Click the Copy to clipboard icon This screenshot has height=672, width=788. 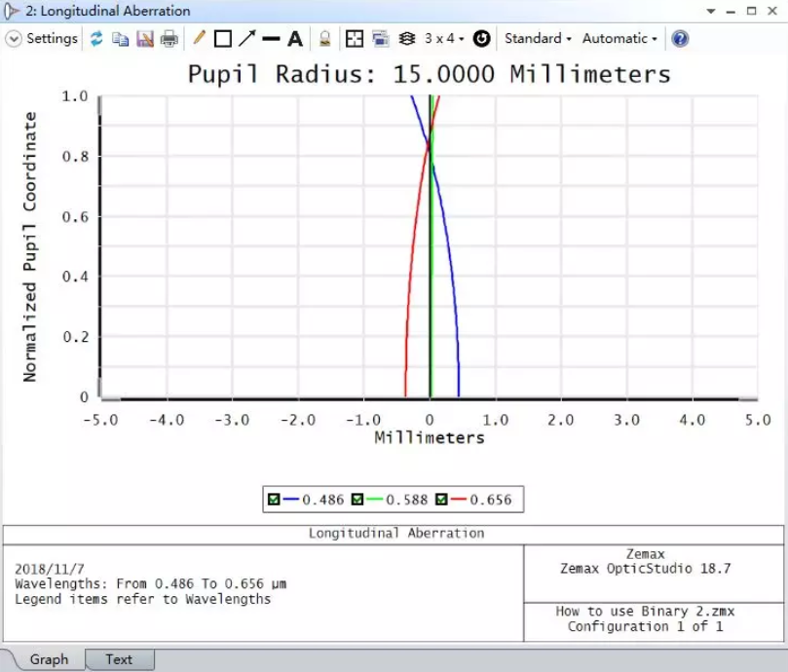[x=121, y=39]
